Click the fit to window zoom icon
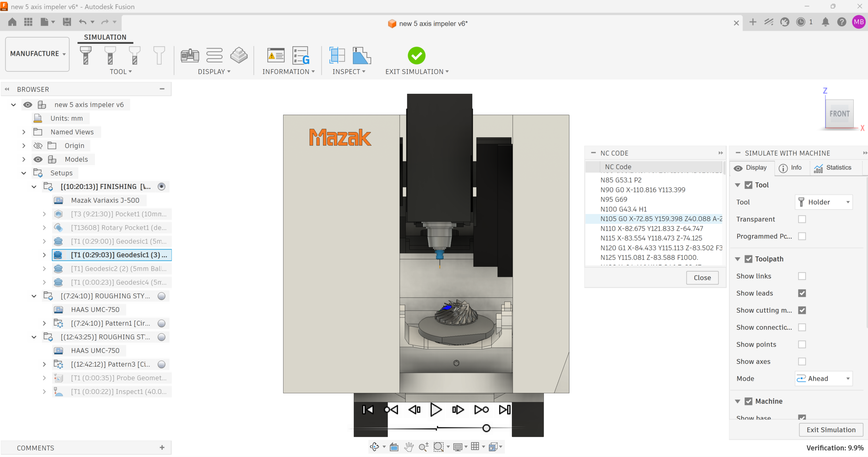 click(438, 447)
